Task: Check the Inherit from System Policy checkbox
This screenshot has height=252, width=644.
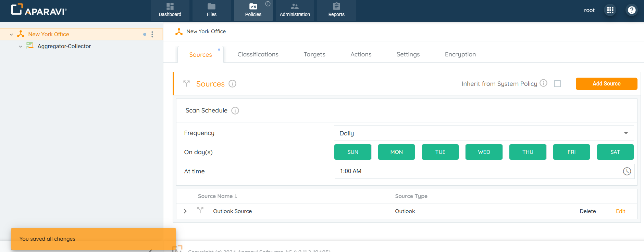Action: tap(557, 84)
